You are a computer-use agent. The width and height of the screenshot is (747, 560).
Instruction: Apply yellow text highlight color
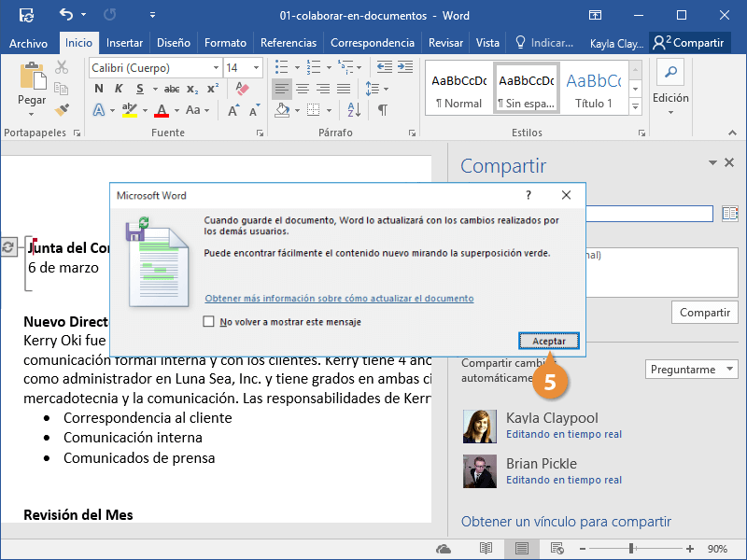click(x=130, y=110)
